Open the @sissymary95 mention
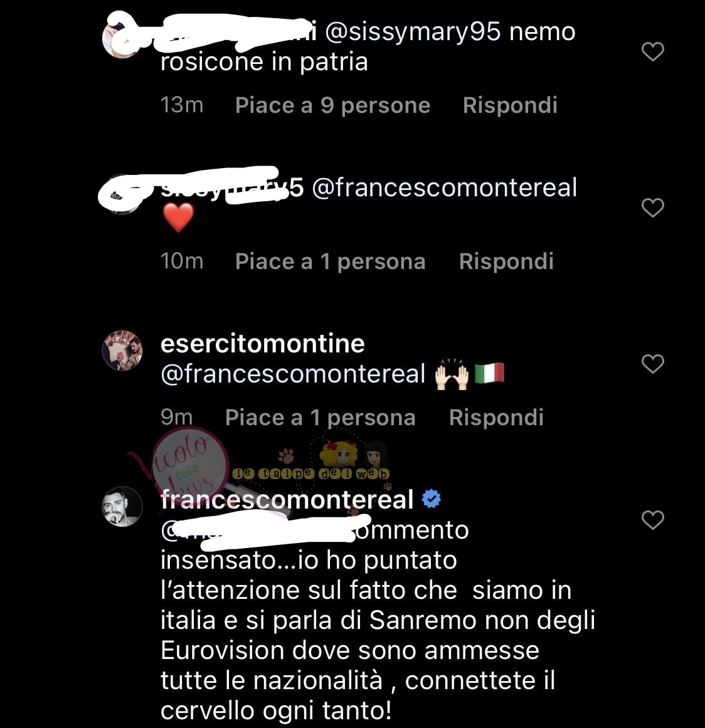 (x=413, y=32)
